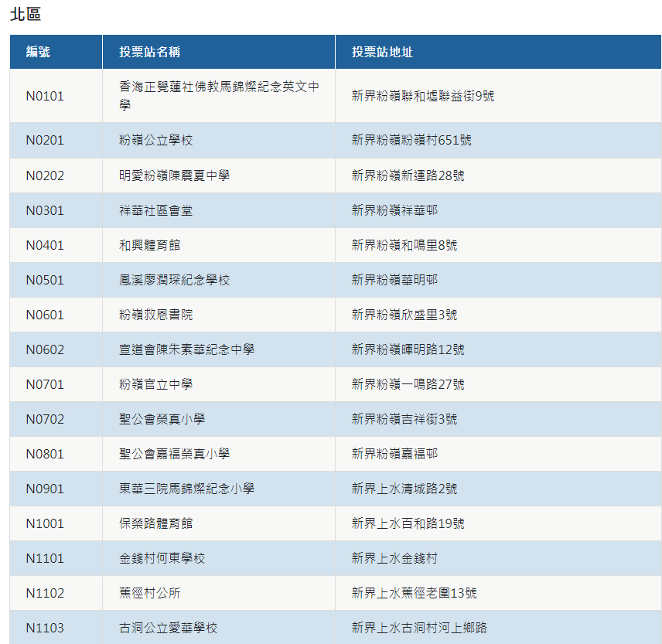
Task: Click address 新界粉嶺嘉福邨
Action: 394,454
